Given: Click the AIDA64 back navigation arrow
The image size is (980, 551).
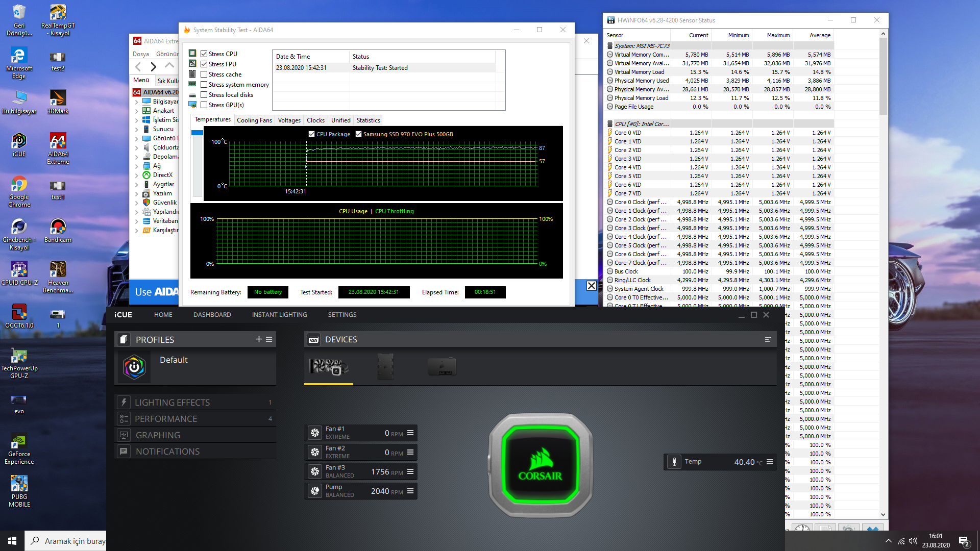Looking at the screenshot, I should pos(138,66).
